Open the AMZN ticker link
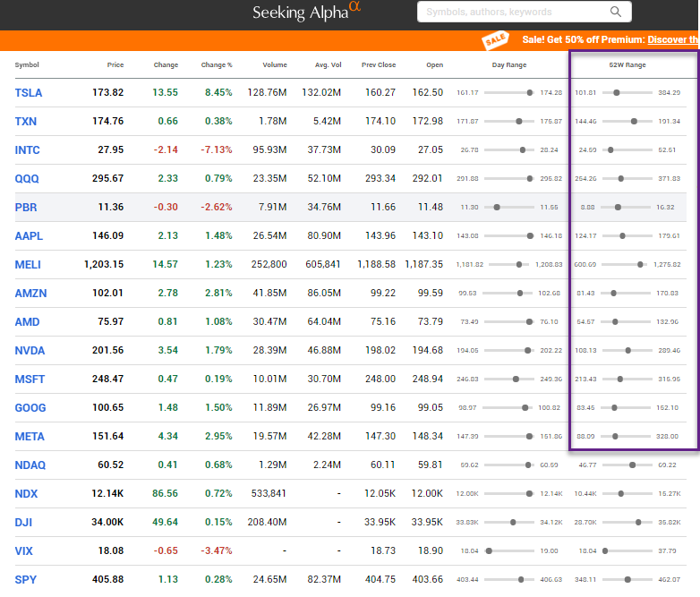Screen dimensions: 700x597 click(x=30, y=294)
